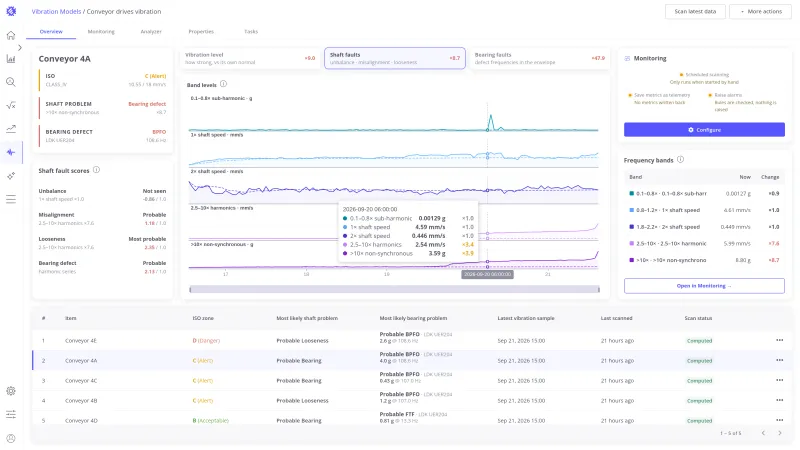
Task: Select the Conveyor 4D table row
Action: pyautogui.click(x=412, y=420)
